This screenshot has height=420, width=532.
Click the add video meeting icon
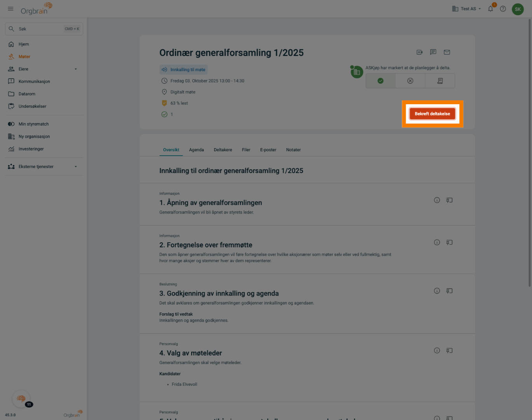419,52
